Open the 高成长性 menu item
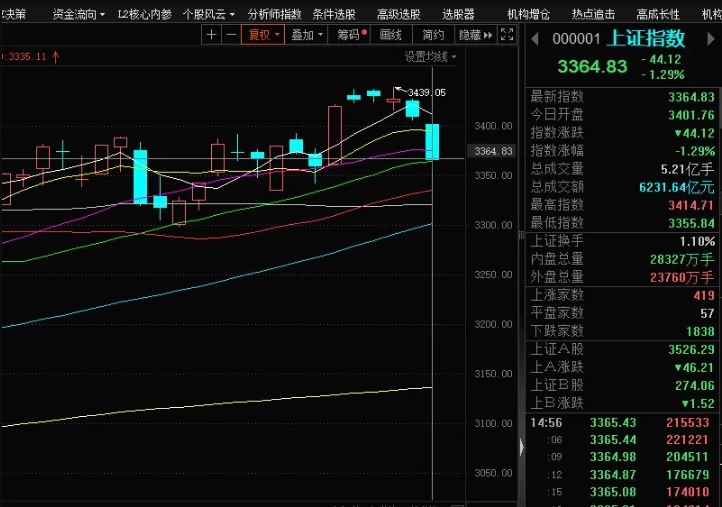This screenshot has width=722, height=507. tap(658, 15)
